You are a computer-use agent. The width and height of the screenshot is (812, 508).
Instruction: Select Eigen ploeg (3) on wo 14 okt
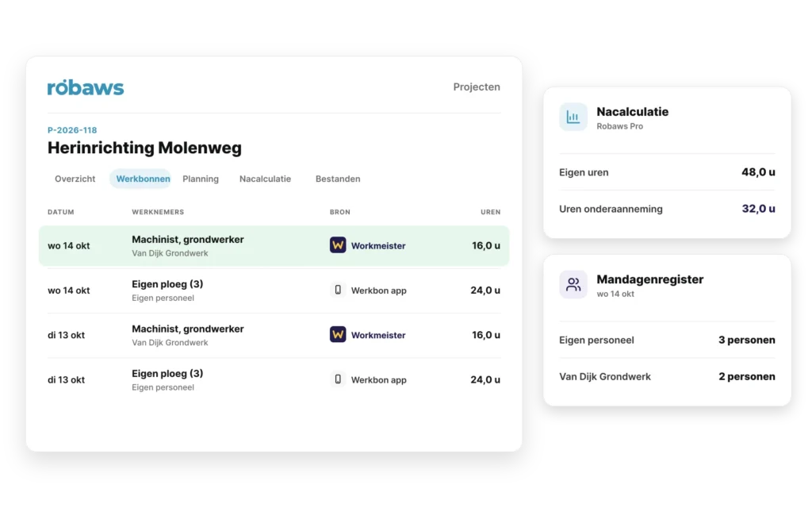pyautogui.click(x=167, y=284)
